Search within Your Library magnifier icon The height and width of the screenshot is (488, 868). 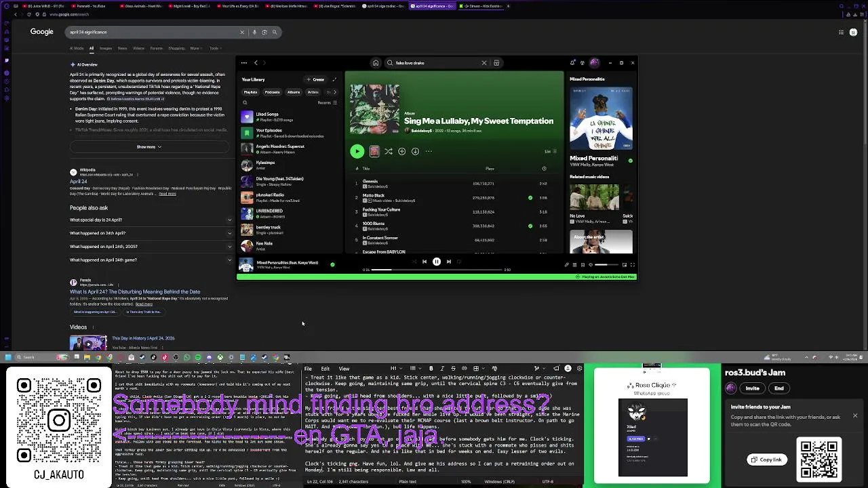(245, 103)
